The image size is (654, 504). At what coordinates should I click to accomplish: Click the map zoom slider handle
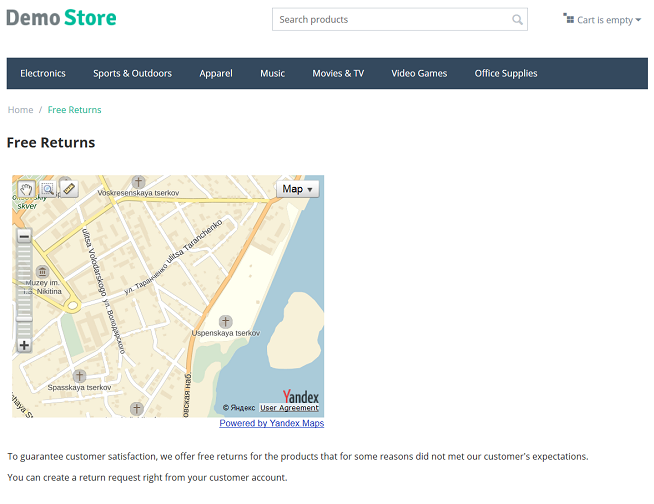(24, 319)
